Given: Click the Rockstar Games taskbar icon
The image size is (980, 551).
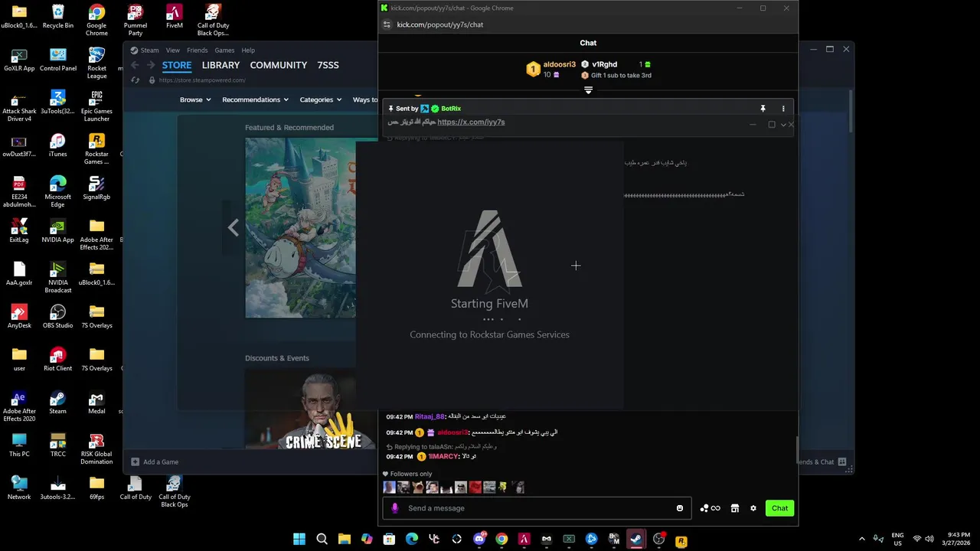Looking at the screenshot, I should point(681,540).
